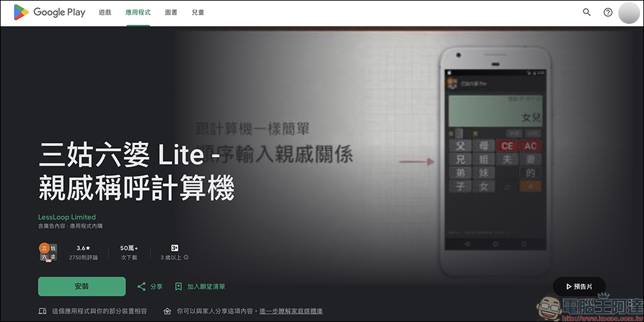The image size is (644, 322).
Task: Open the search magnifier icon
Action: [x=587, y=12]
